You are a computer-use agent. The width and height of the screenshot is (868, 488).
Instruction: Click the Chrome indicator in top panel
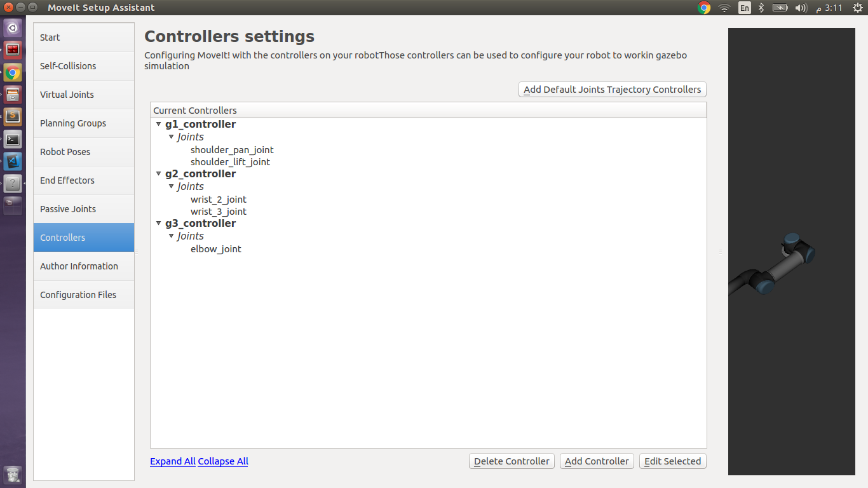coord(704,8)
